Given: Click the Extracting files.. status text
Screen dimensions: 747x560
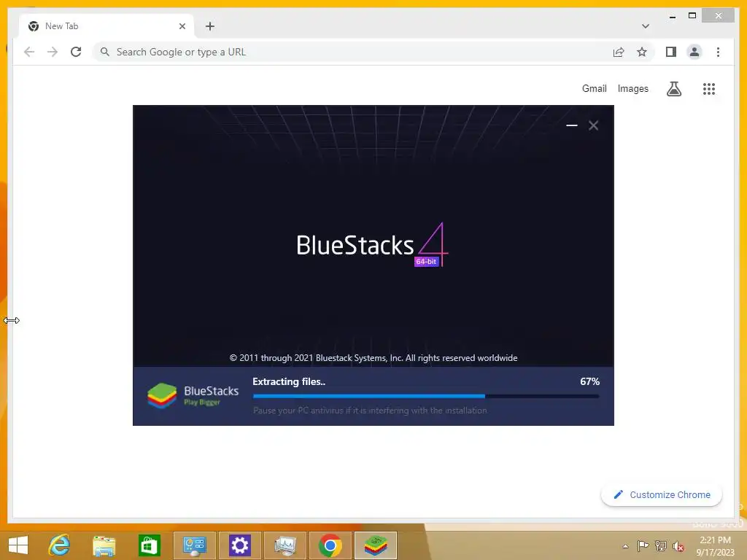Looking at the screenshot, I should coord(289,381).
